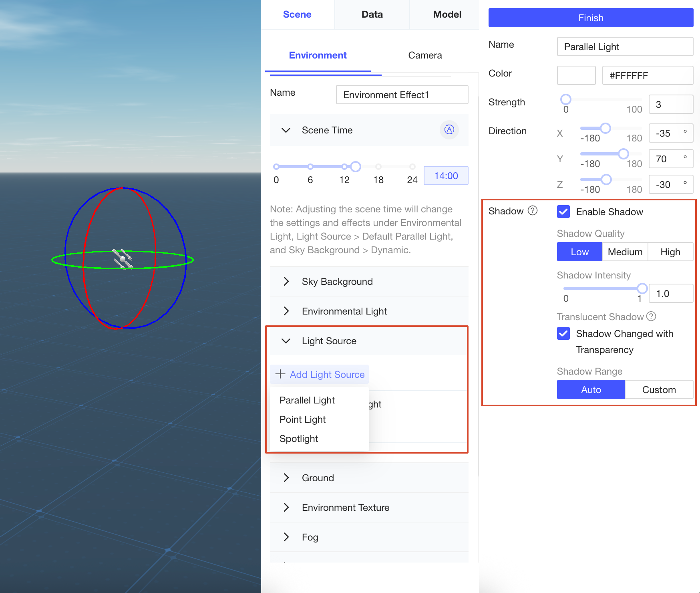Screen dimensions: 700x593
Task: Open Translucent Shadow help icon
Action: pos(652,317)
